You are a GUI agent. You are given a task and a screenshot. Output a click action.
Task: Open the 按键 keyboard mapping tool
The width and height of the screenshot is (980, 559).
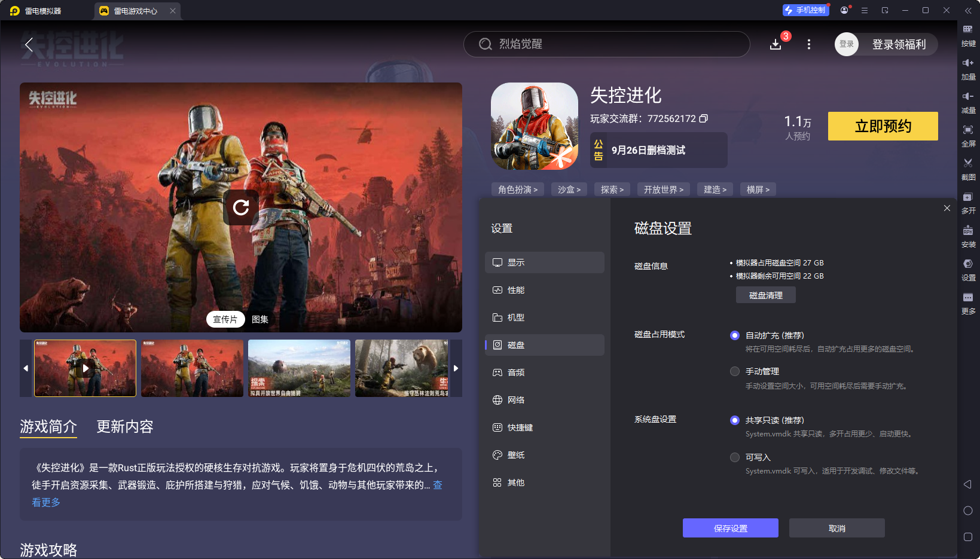[969, 36]
